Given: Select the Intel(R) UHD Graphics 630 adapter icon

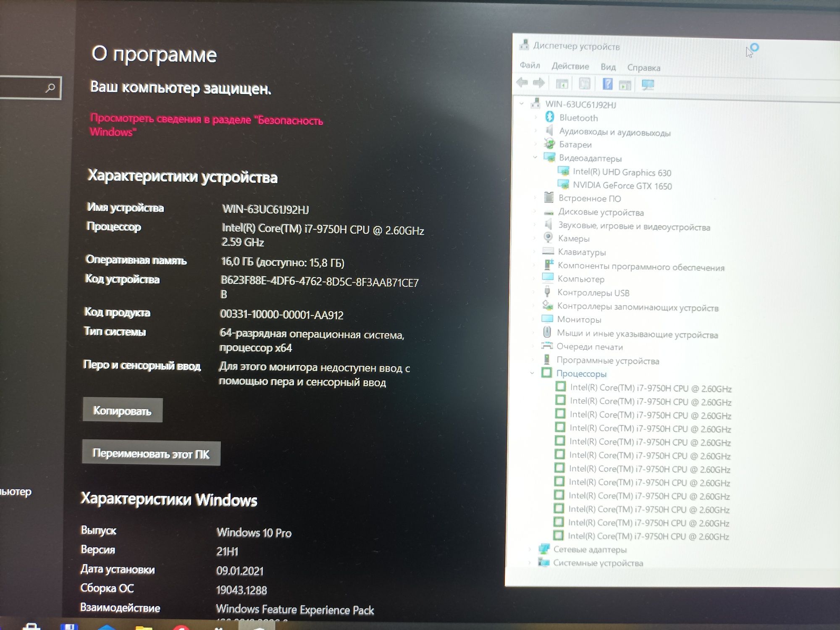Looking at the screenshot, I should (x=563, y=171).
